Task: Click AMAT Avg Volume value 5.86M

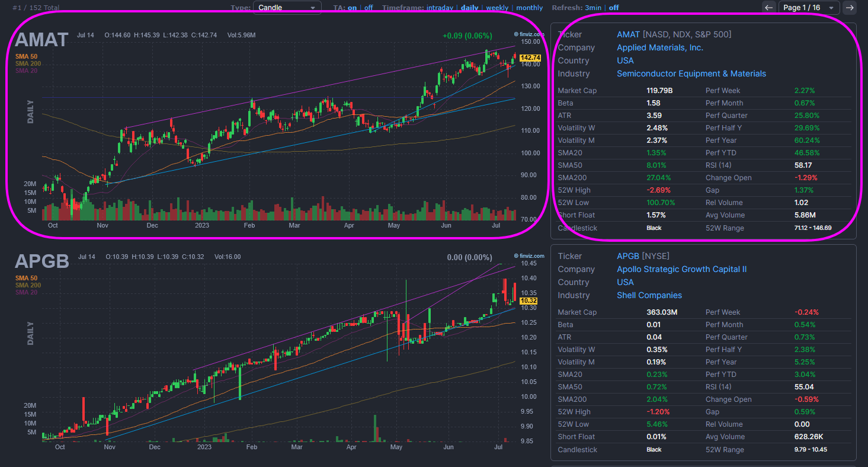Action: [x=805, y=215]
